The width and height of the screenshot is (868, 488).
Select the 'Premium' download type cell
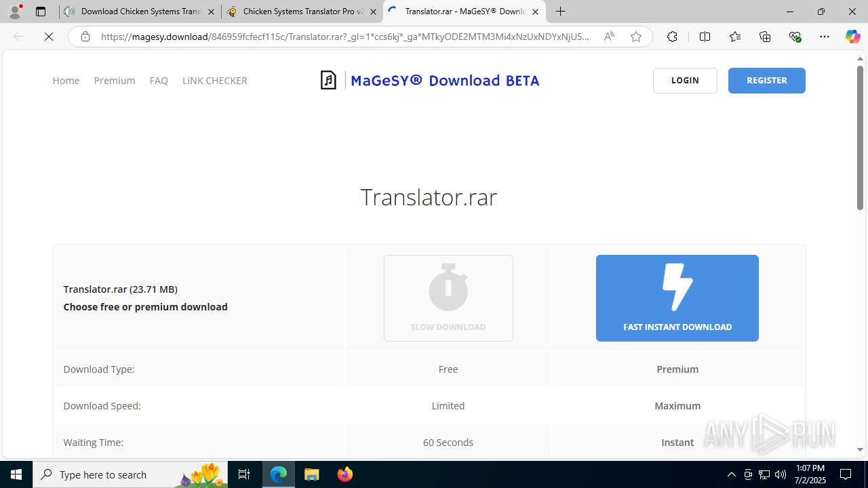tap(677, 369)
